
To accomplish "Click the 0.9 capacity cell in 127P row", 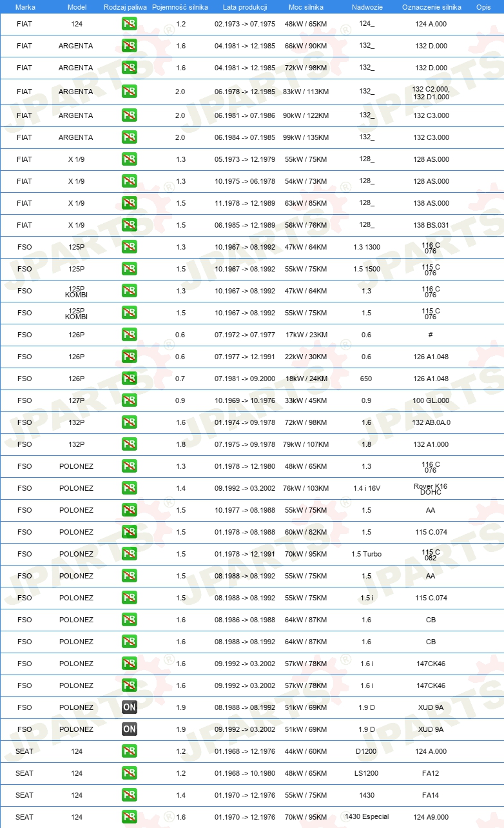I will [x=180, y=400].
